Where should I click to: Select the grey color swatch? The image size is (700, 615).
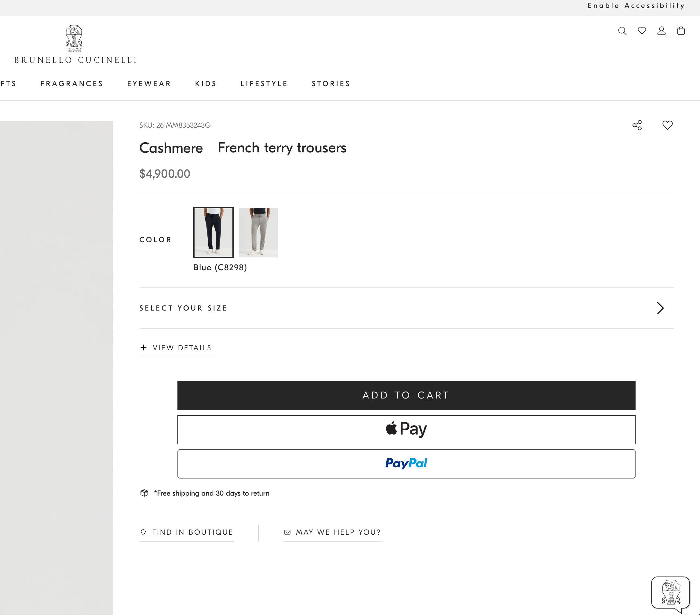tap(259, 232)
